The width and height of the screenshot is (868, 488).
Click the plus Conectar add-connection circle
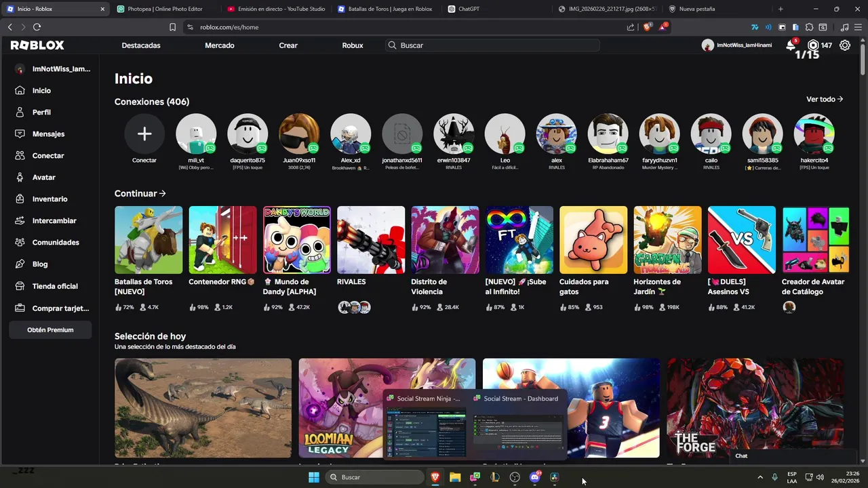[144, 134]
